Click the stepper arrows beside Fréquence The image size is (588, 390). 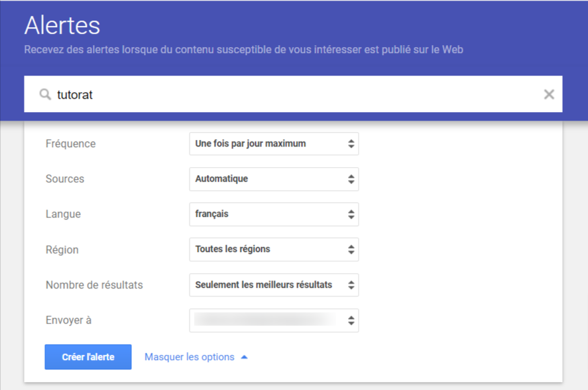click(x=351, y=143)
